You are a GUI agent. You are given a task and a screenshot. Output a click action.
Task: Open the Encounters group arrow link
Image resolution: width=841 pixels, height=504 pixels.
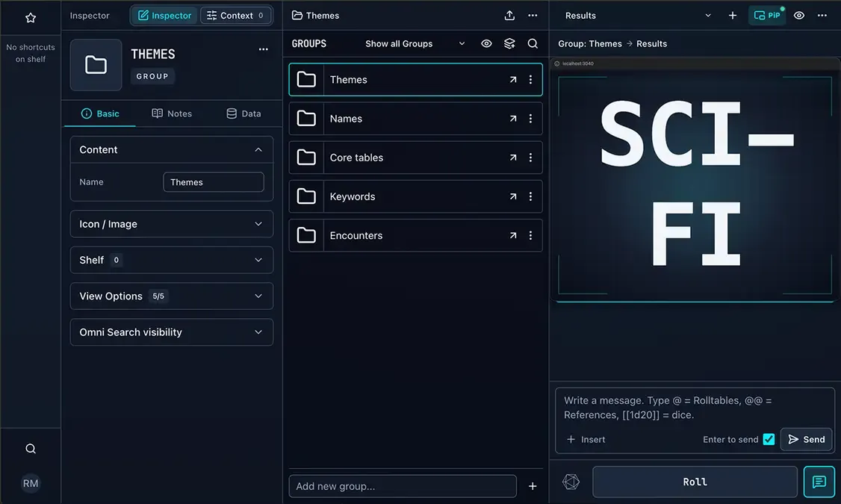click(x=513, y=235)
